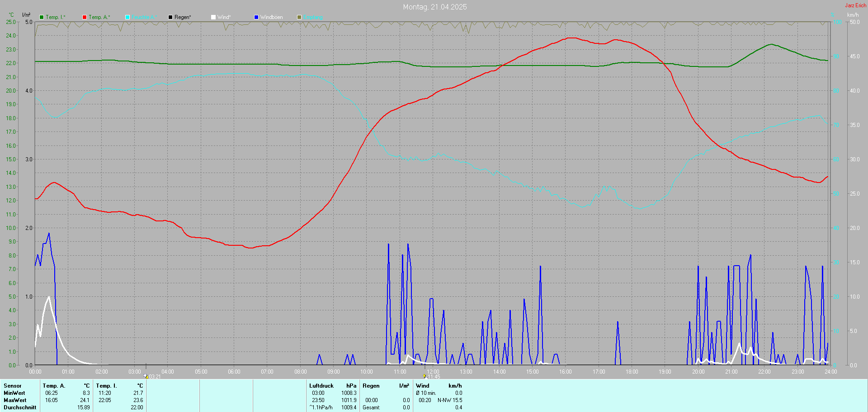
Task: Click the average pressure value '1009.4'
Action: 349,407
